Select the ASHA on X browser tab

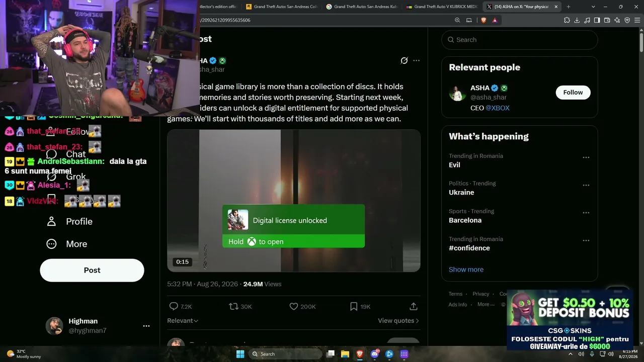(522, 7)
